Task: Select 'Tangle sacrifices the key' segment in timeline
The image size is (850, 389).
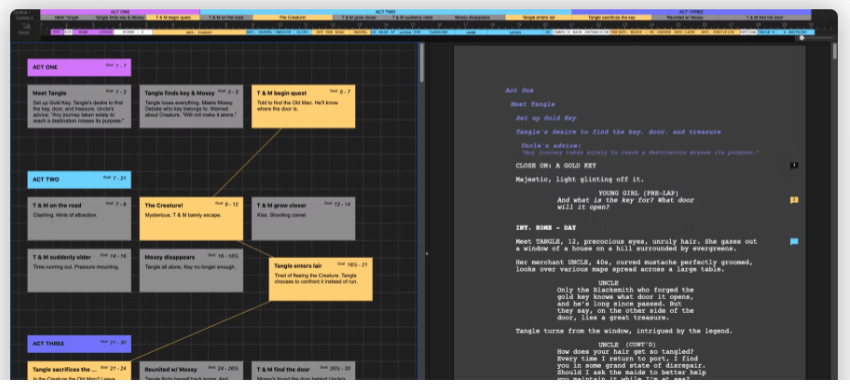Action: pos(611,18)
